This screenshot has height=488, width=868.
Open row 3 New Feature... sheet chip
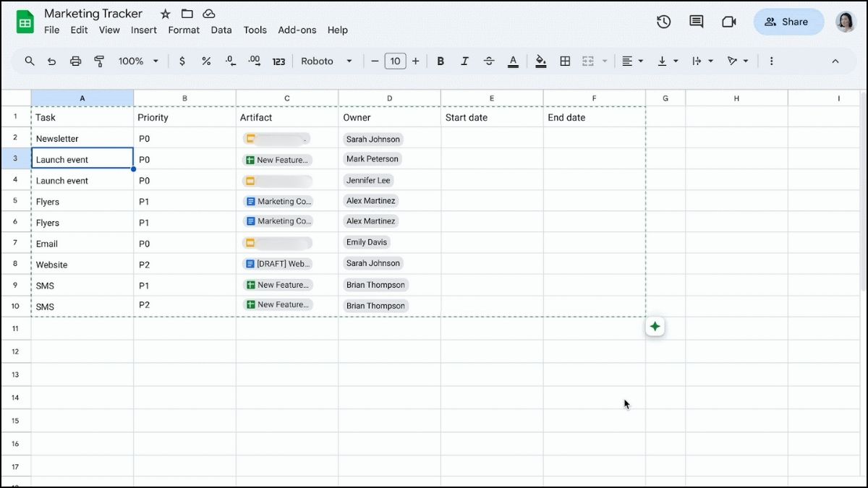click(x=278, y=160)
